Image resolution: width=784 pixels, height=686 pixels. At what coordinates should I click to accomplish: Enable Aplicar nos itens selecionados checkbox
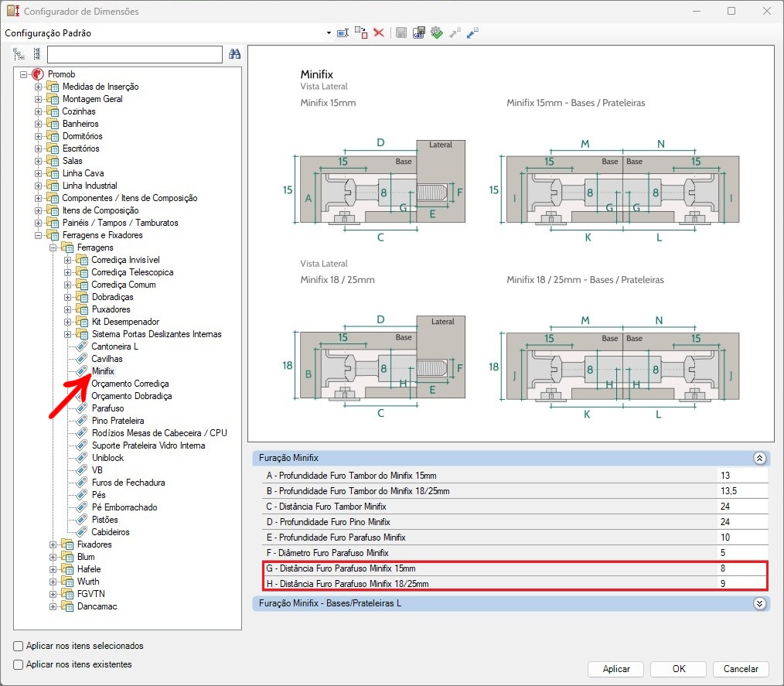(19, 646)
